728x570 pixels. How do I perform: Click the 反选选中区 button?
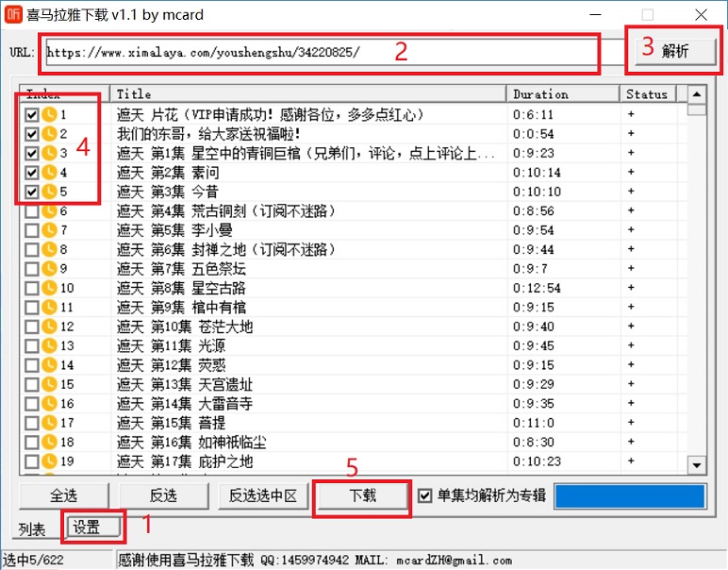pyautogui.click(x=263, y=495)
